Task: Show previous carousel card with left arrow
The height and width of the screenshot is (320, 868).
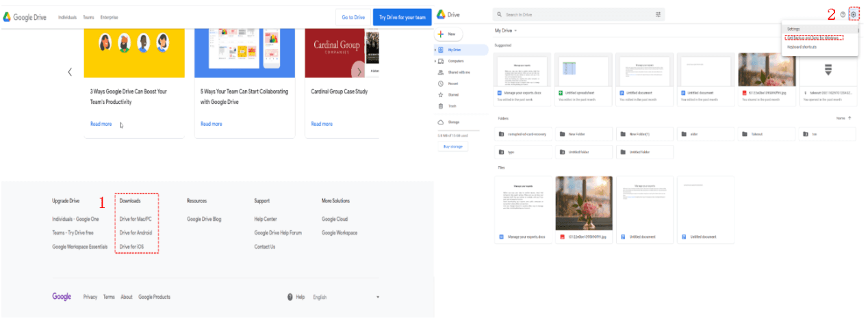Action: pos(69,72)
